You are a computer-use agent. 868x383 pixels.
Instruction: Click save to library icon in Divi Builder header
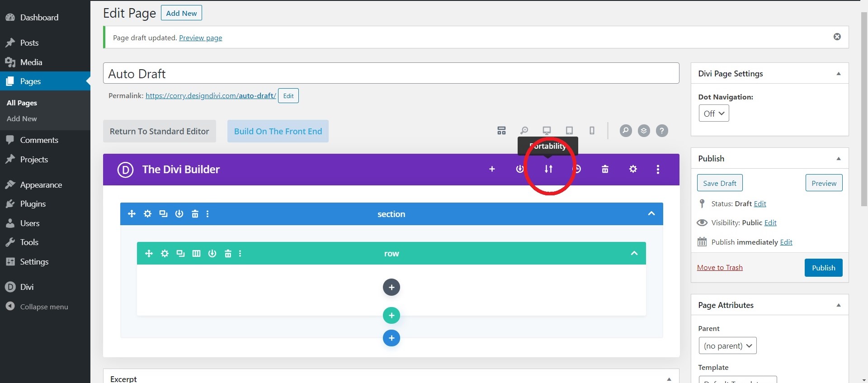[520, 169]
